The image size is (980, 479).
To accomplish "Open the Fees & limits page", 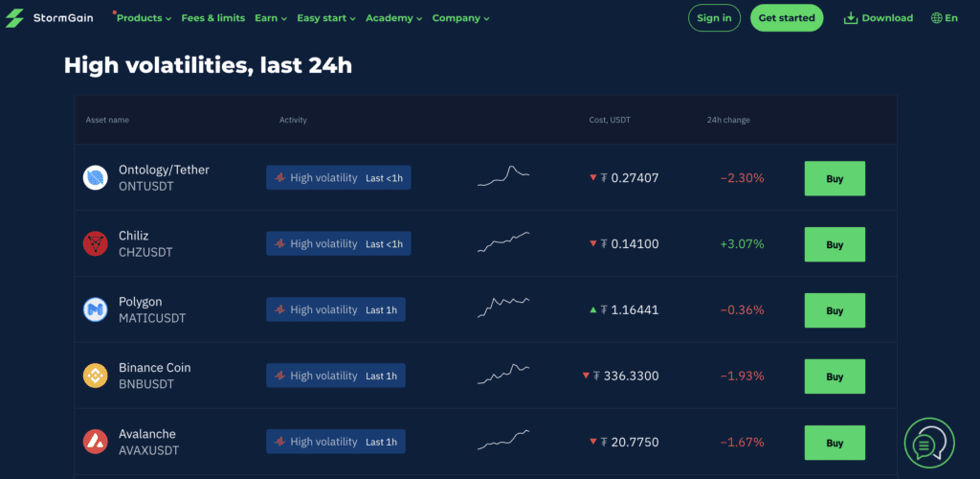I will point(213,18).
